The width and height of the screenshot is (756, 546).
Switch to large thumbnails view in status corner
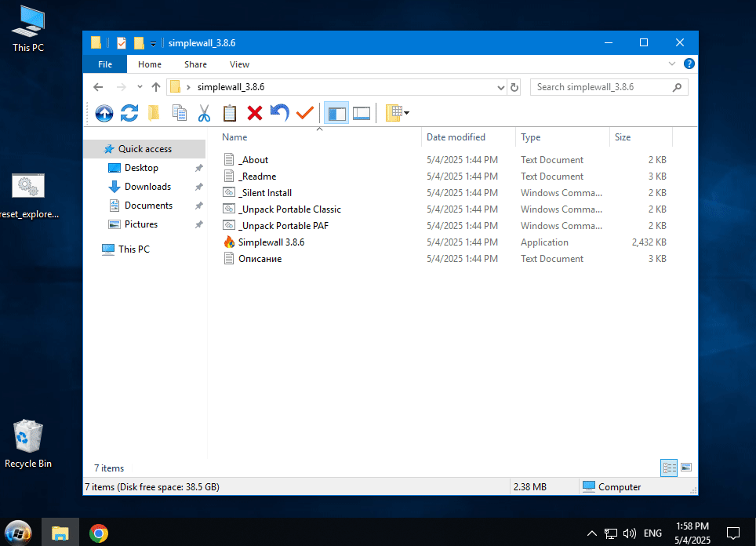pos(686,468)
